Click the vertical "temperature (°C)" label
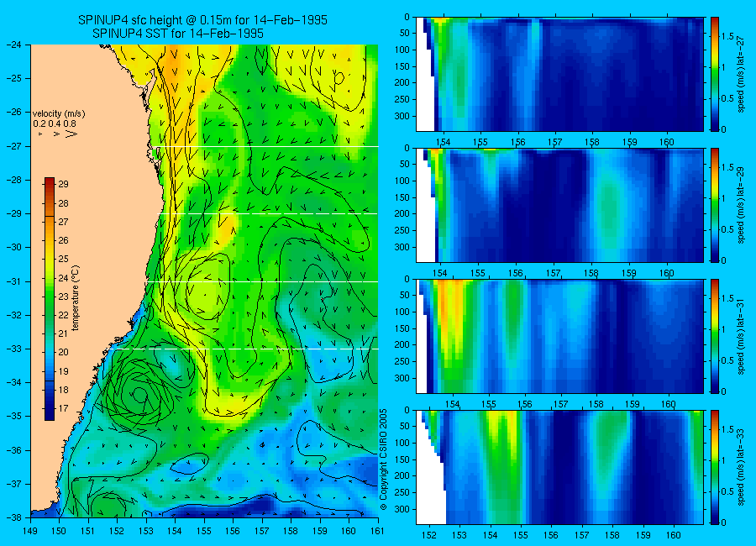 pos(76,297)
